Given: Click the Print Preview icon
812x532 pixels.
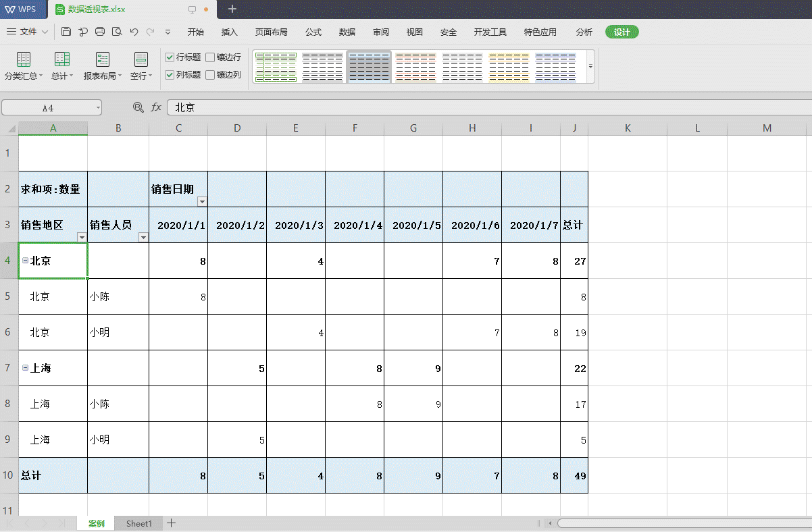Looking at the screenshot, I should [x=116, y=31].
